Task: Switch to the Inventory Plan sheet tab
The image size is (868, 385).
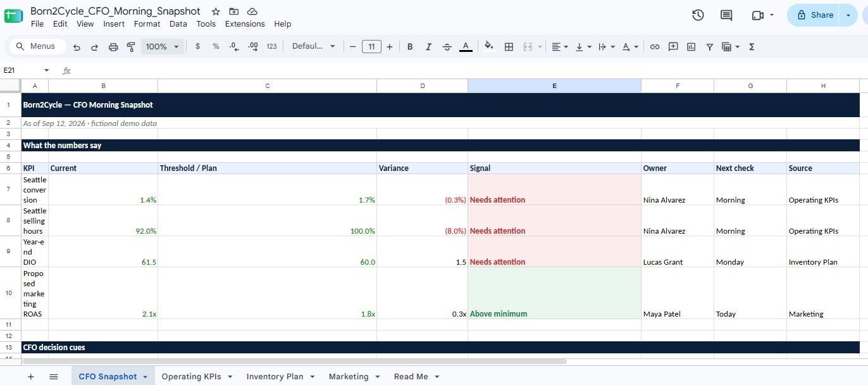Action: tap(275, 377)
